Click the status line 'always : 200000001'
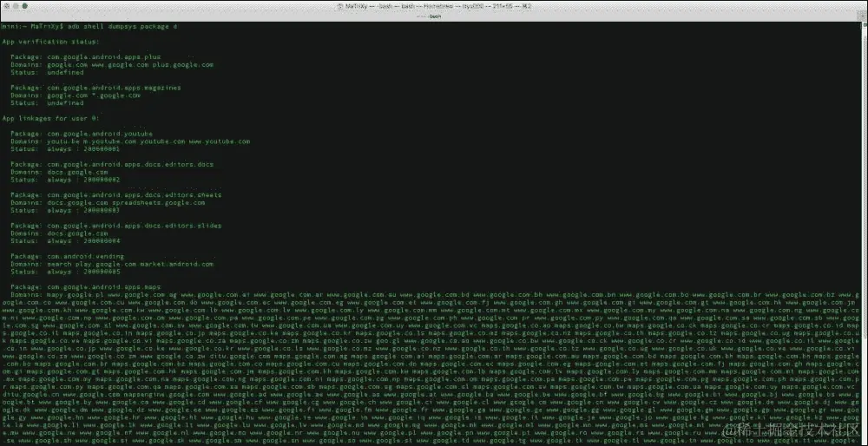The width and height of the screenshot is (868, 446). [x=65, y=149]
